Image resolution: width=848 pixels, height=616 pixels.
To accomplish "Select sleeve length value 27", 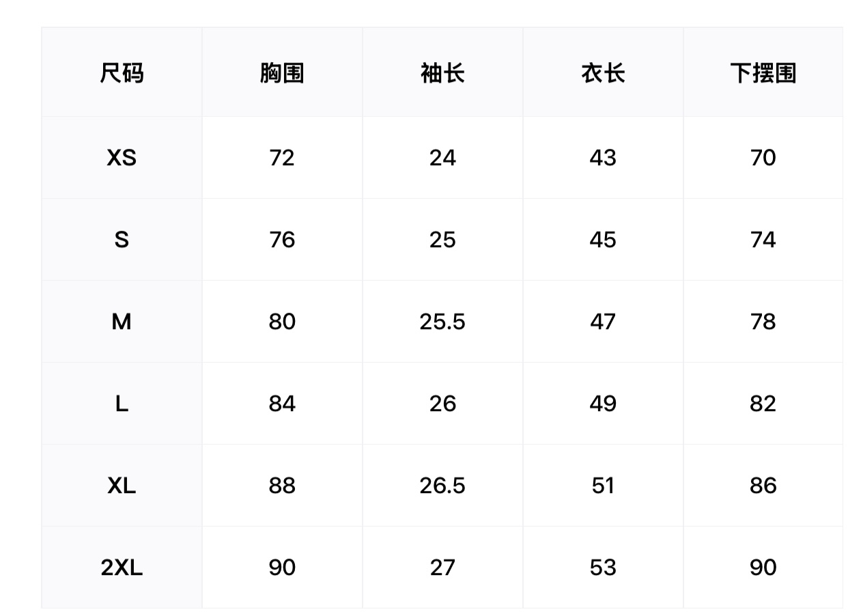I will pos(442,568).
